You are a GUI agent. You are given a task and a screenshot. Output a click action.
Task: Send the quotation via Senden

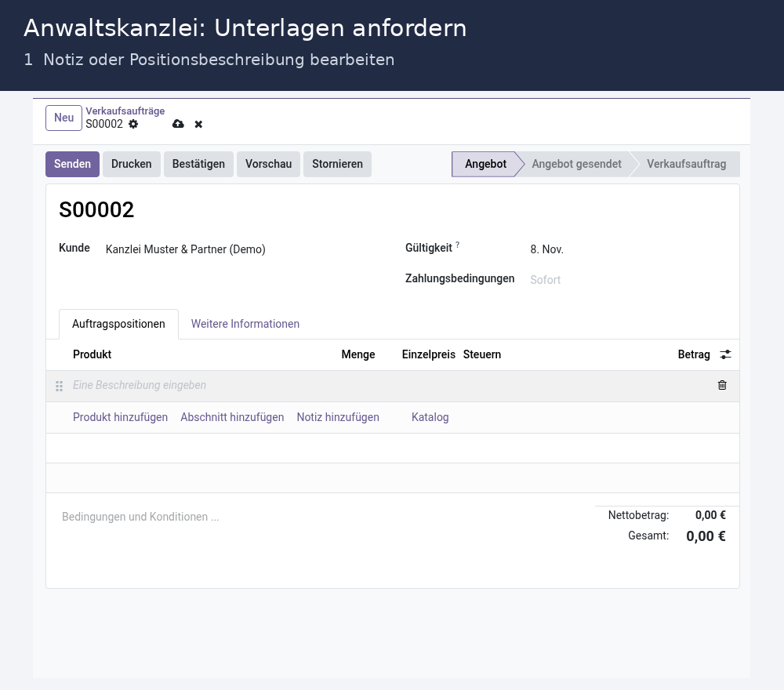(x=72, y=164)
